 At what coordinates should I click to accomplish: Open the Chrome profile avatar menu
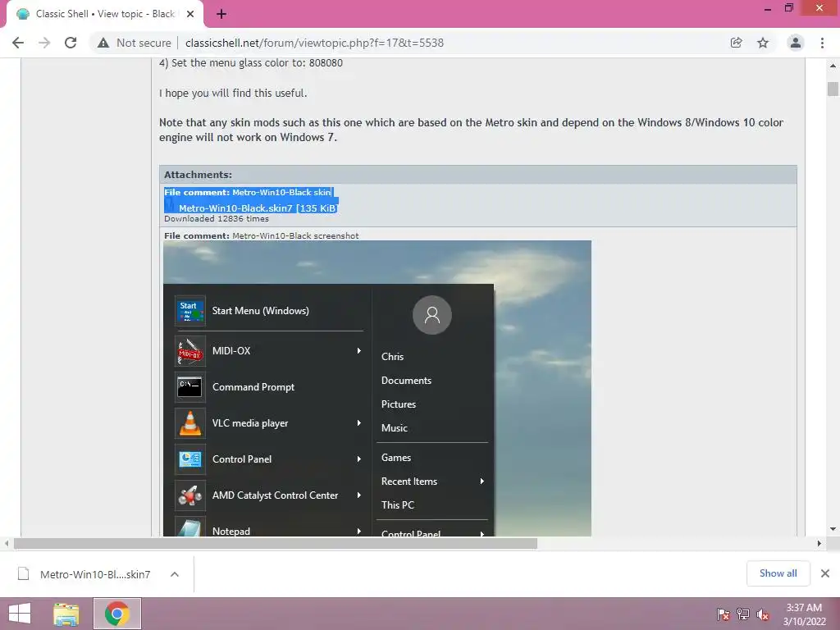pos(796,43)
